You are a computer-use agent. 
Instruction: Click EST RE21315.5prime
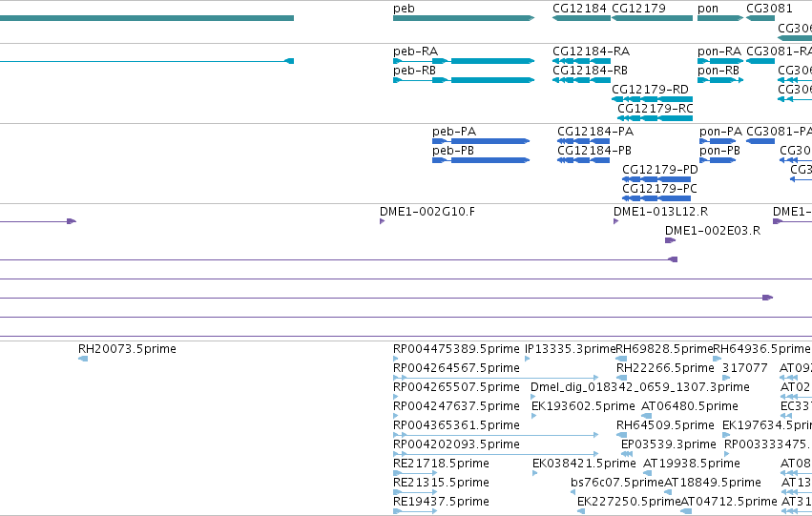(x=415, y=492)
